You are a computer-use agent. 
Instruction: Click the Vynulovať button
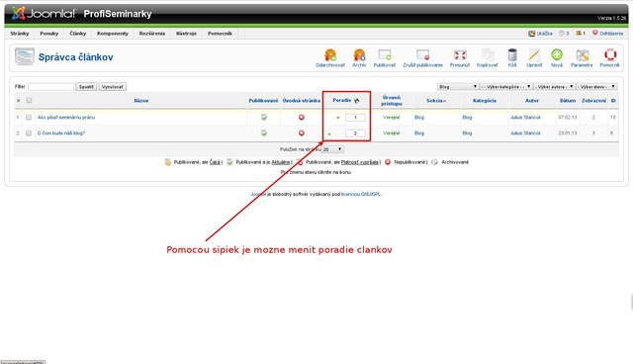click(x=113, y=87)
